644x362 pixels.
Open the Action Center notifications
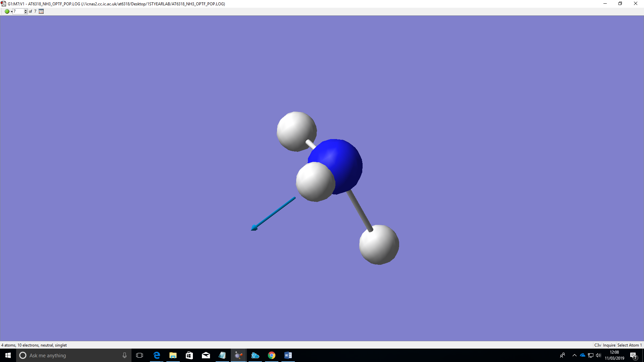(633, 355)
